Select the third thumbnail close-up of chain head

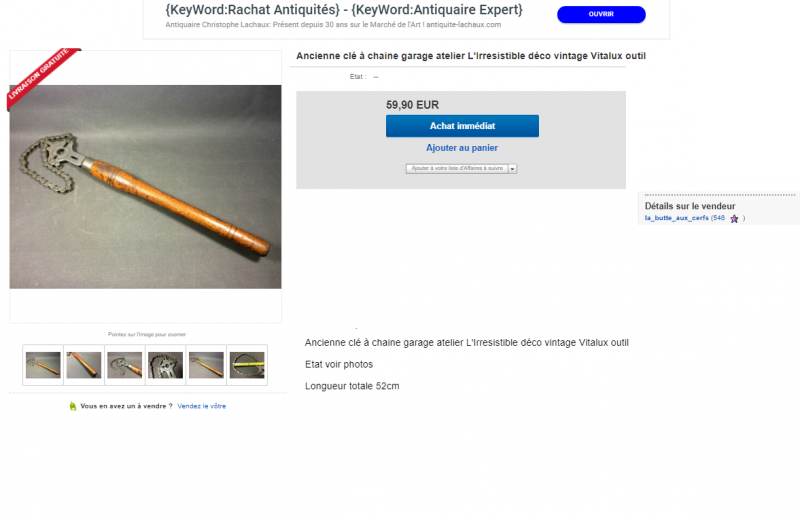tap(124, 365)
